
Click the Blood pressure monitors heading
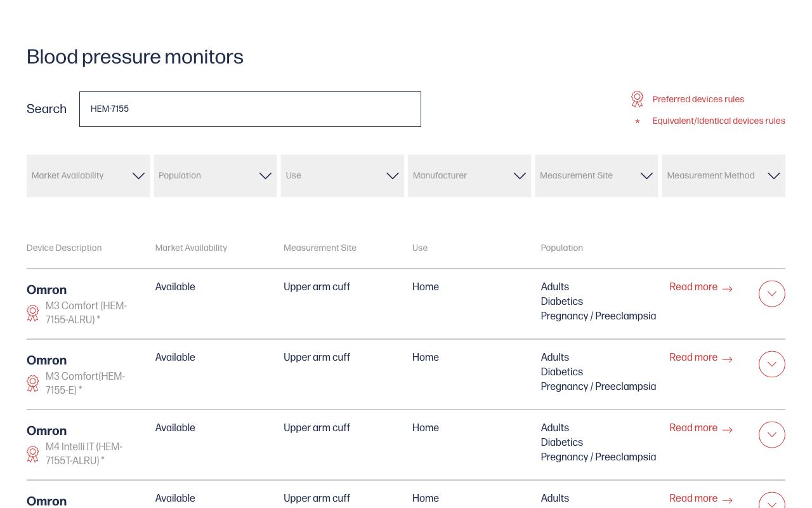[135, 57]
